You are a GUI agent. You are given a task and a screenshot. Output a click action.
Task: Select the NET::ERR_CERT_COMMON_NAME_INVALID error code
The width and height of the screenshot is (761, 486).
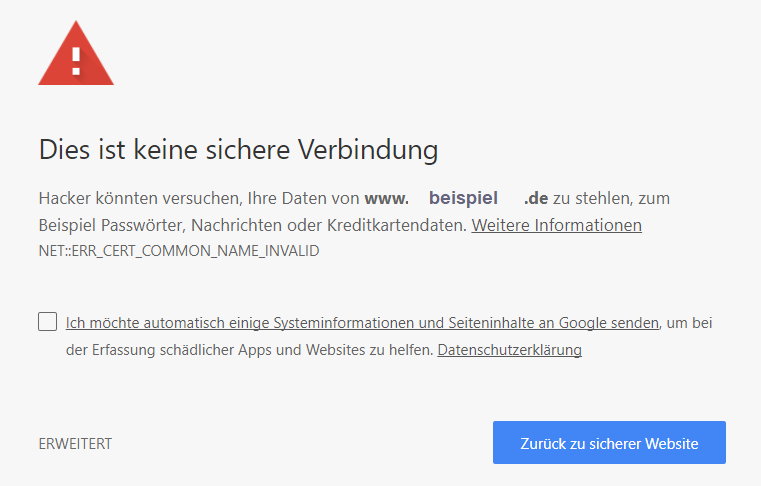click(179, 251)
